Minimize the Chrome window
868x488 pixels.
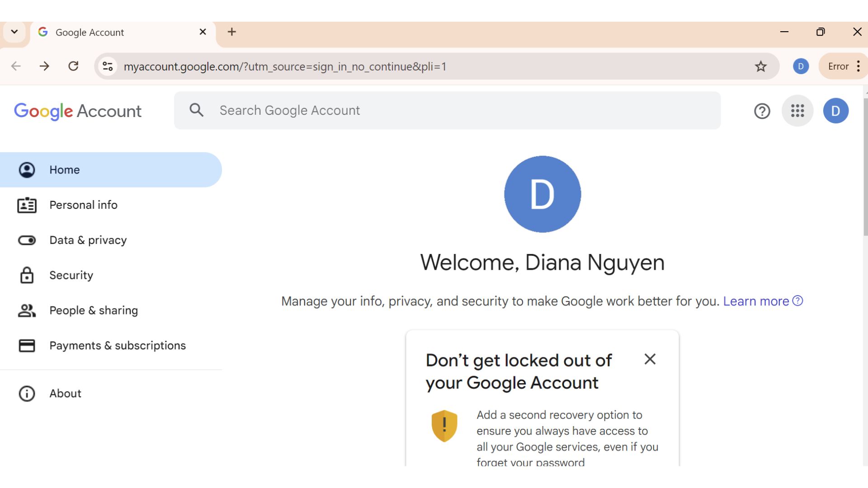point(784,32)
